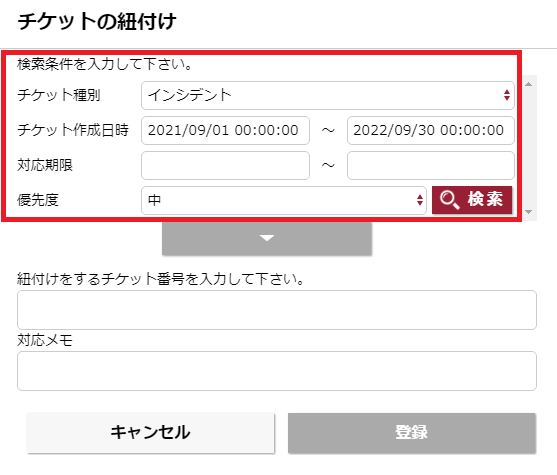Click the scrollbar up arrow

click(529, 84)
